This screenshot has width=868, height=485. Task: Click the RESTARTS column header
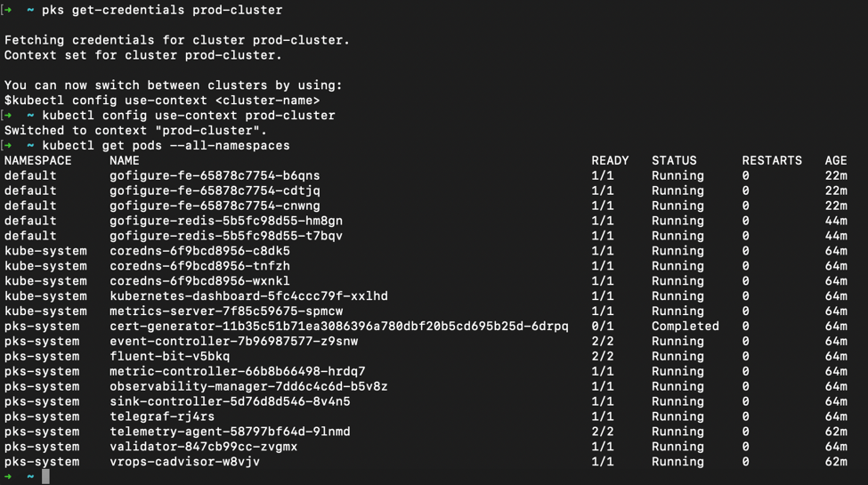click(772, 160)
